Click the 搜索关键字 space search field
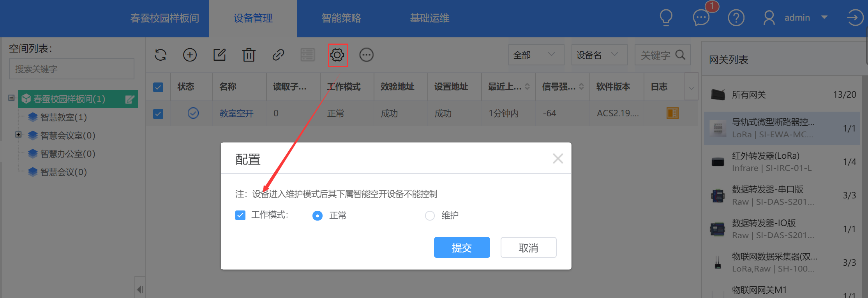 [x=72, y=69]
